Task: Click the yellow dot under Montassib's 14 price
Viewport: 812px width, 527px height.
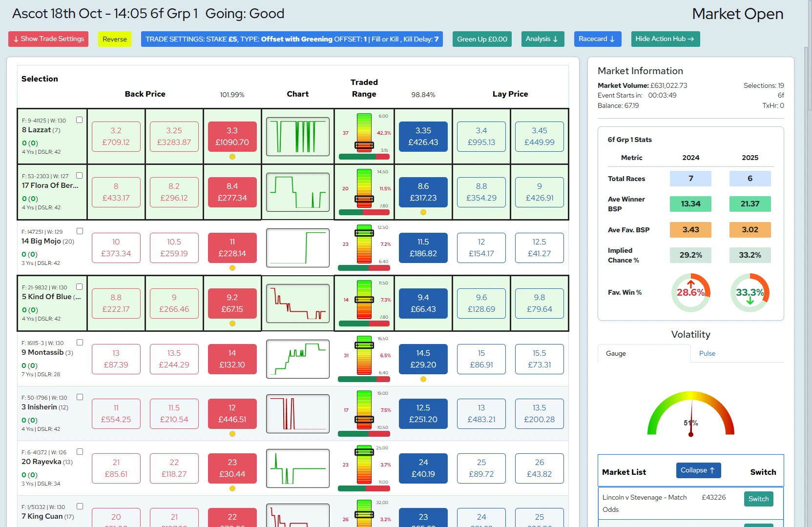Action: (x=422, y=379)
